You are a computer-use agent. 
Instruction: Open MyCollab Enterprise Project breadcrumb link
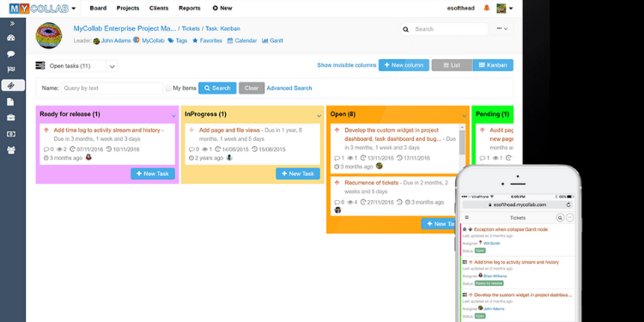pos(125,28)
